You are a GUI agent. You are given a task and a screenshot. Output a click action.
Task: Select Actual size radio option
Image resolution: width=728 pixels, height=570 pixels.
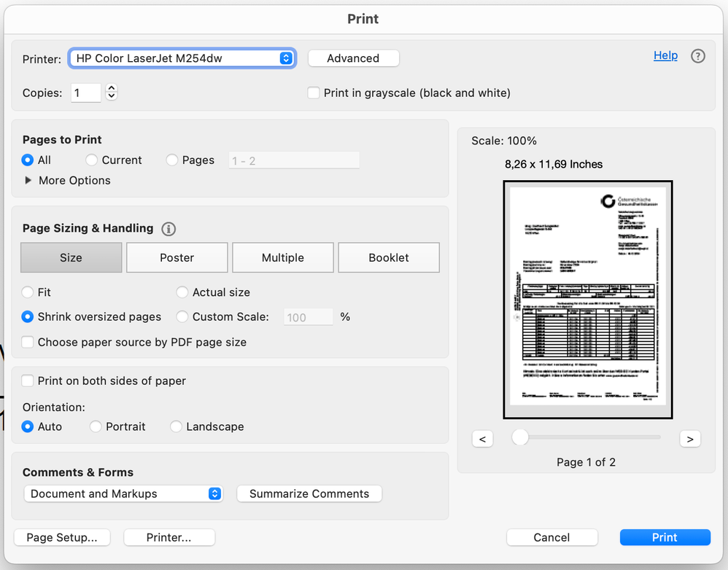click(182, 292)
